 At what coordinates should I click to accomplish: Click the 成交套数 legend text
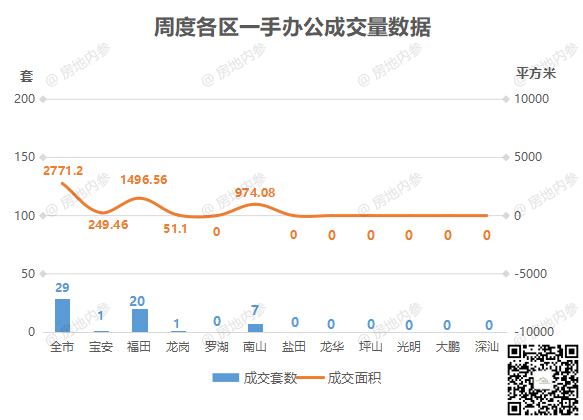coord(270,378)
